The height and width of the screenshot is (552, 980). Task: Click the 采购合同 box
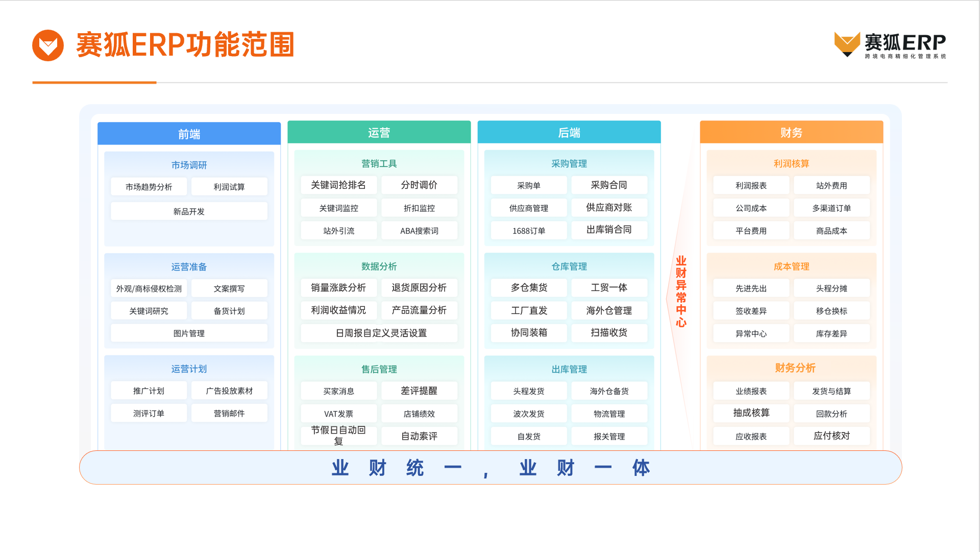pos(609,185)
